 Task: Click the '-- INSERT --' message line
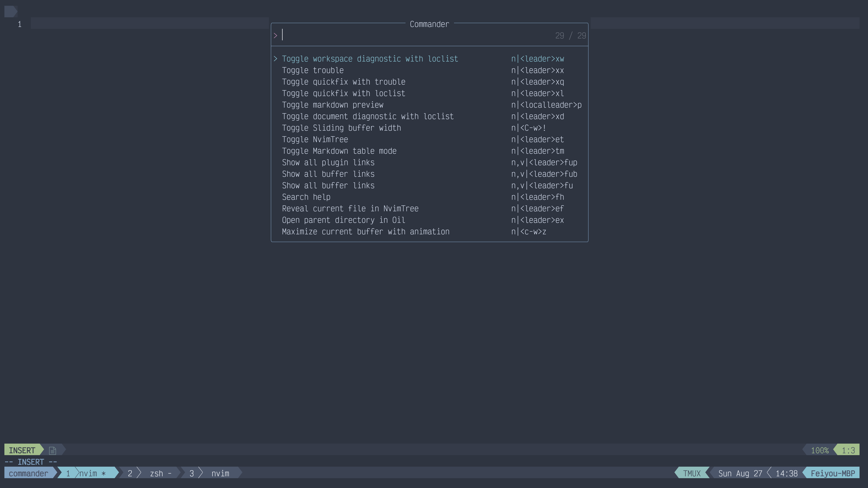tap(31, 462)
